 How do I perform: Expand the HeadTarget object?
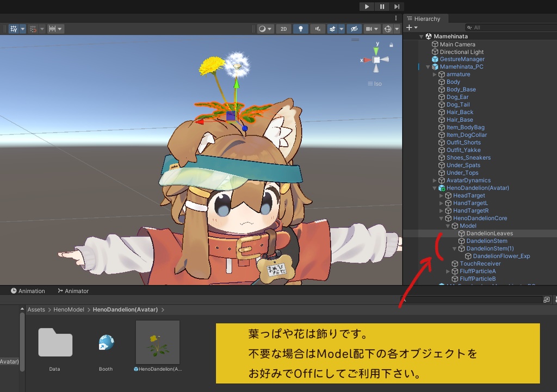pyautogui.click(x=441, y=196)
